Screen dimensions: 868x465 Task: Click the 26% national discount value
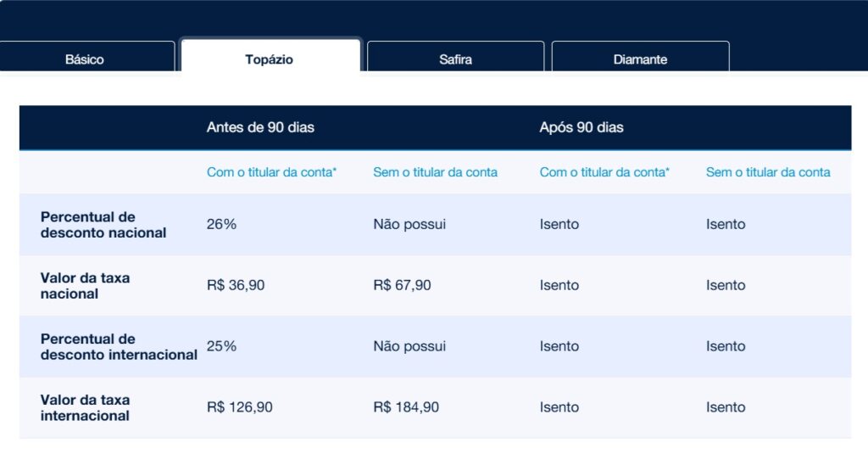click(221, 225)
